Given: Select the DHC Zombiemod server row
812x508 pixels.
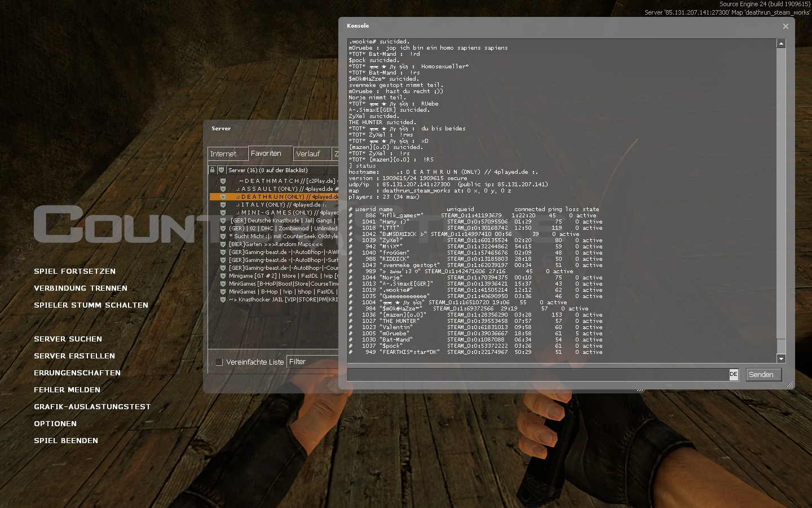Looking at the screenshot, I should click(x=274, y=229).
